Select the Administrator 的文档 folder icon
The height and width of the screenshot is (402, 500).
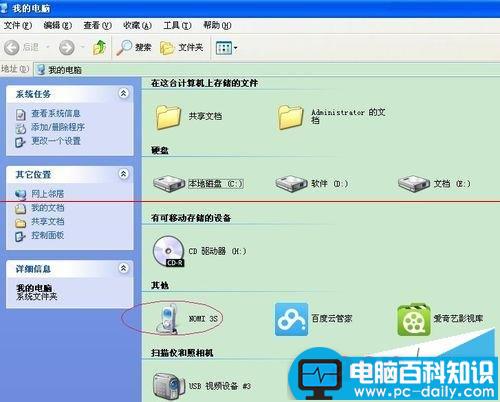click(290, 117)
